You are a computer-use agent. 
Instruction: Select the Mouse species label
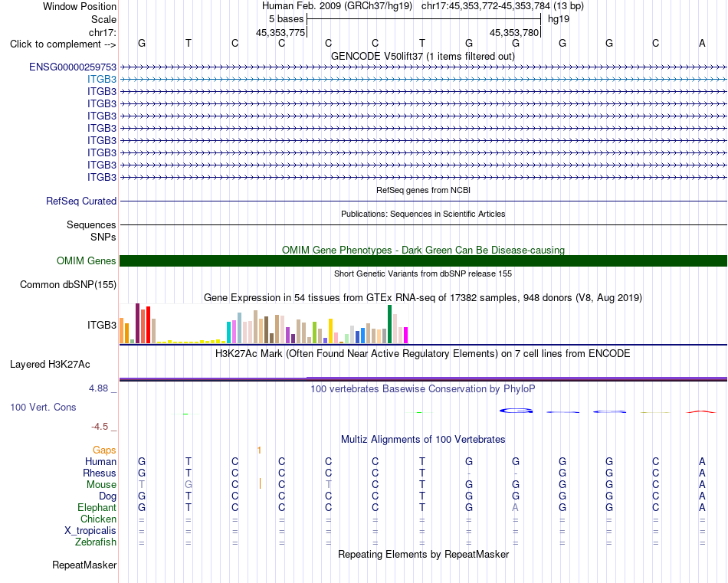101,485
